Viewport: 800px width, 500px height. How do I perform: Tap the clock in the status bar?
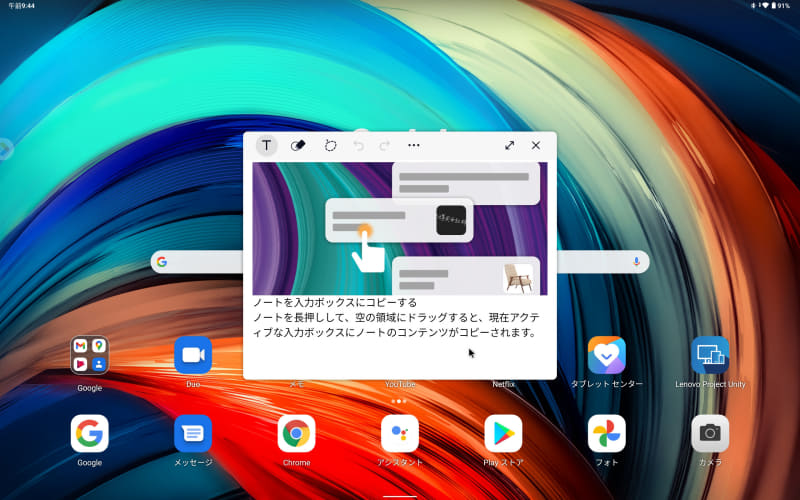[21, 6]
